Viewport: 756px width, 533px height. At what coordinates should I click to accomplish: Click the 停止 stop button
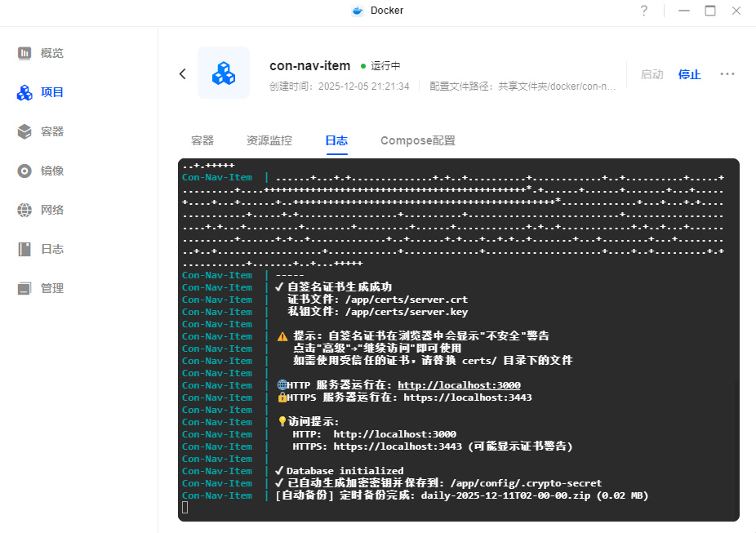[x=690, y=74]
